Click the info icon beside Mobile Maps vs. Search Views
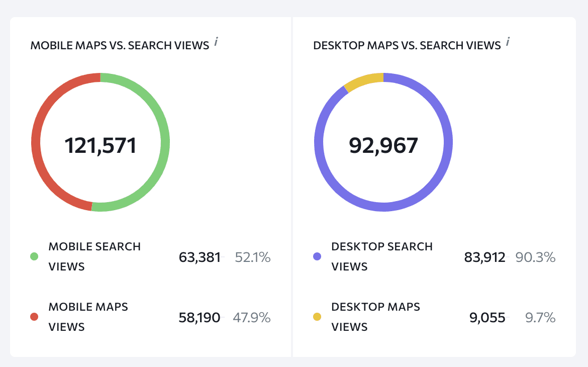This screenshot has width=588, height=367. 216,42
